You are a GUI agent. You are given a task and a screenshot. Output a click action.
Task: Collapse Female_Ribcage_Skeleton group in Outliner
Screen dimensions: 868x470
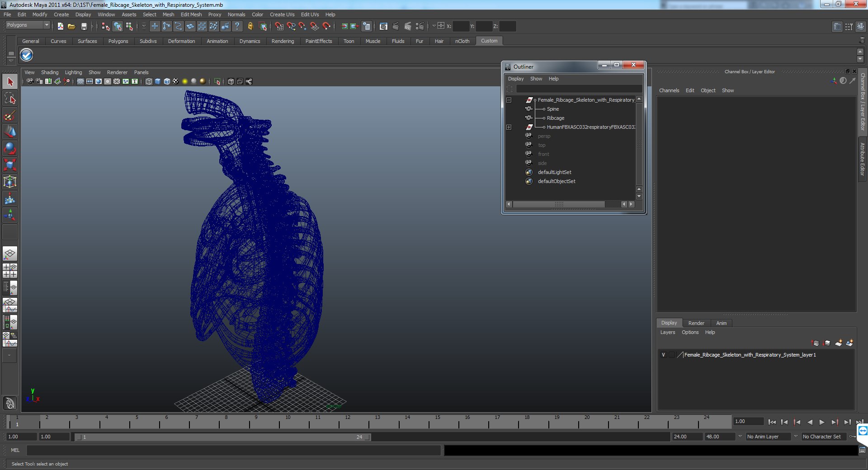509,100
